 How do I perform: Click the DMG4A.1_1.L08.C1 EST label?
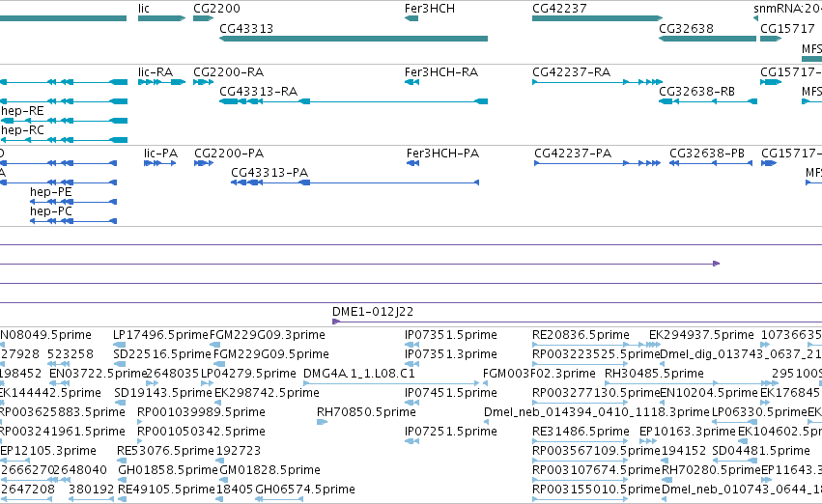pyautogui.click(x=359, y=374)
